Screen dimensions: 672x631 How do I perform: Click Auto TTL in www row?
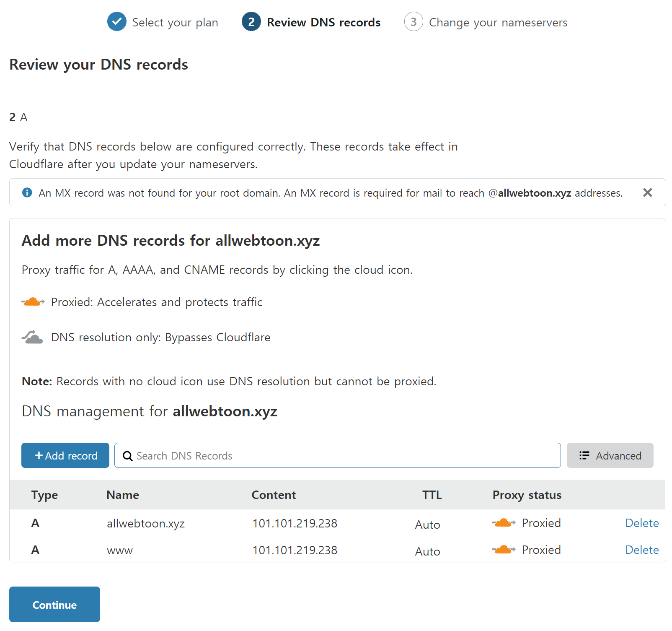[x=428, y=551]
